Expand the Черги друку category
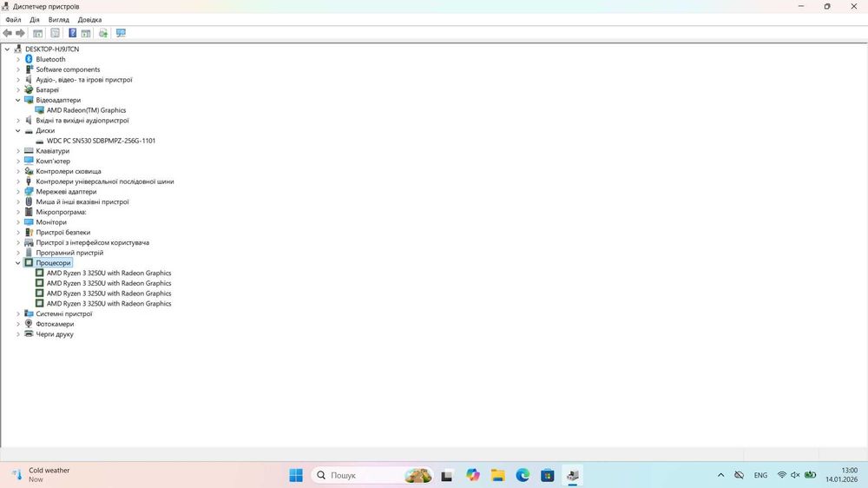Viewport: 868px width, 488px height. [17, 334]
